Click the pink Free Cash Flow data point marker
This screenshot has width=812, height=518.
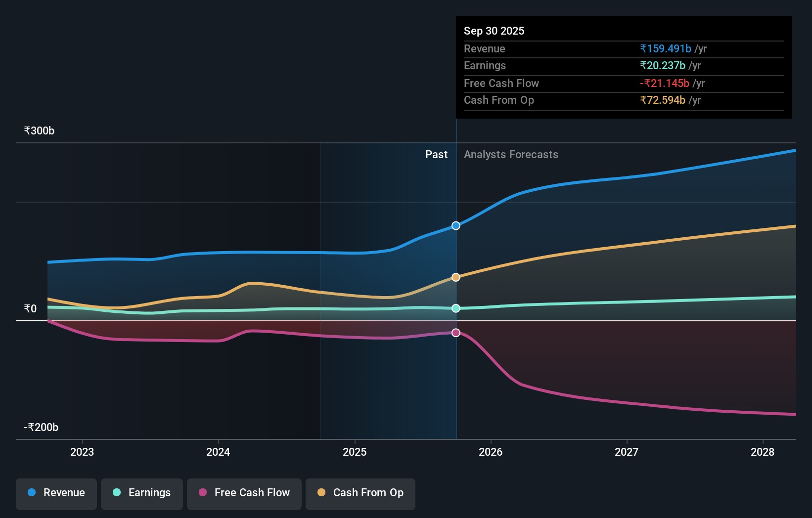(x=455, y=333)
